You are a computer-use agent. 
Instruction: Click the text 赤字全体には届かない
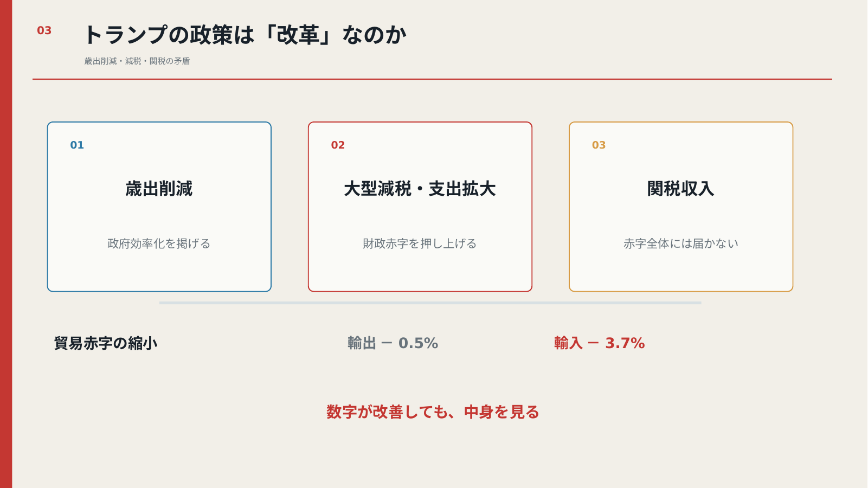tap(681, 243)
